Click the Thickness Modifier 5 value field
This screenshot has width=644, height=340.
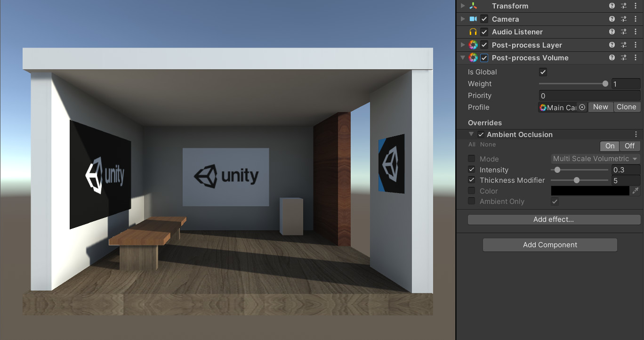coord(626,180)
